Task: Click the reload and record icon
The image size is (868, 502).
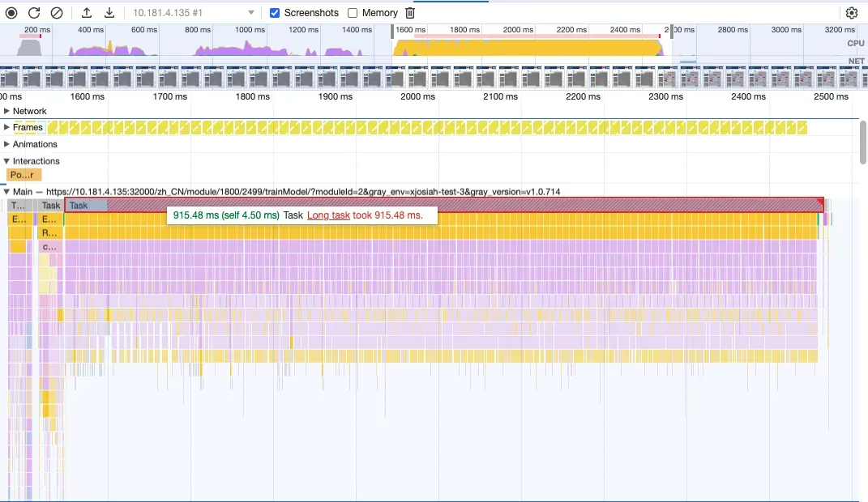Action: coord(34,13)
